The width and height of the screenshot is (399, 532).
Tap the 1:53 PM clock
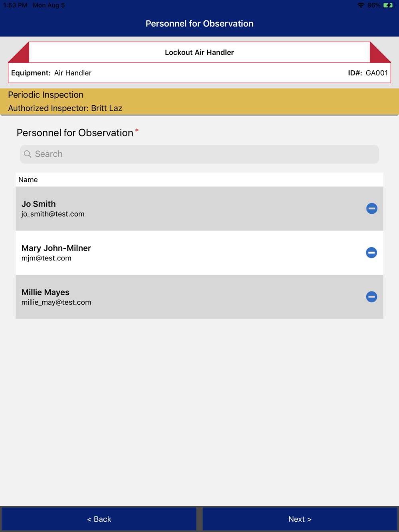coord(15,5)
